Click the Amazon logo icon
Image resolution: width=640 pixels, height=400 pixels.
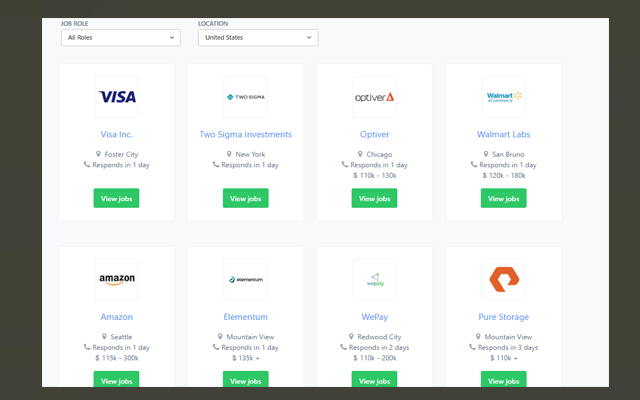click(117, 279)
